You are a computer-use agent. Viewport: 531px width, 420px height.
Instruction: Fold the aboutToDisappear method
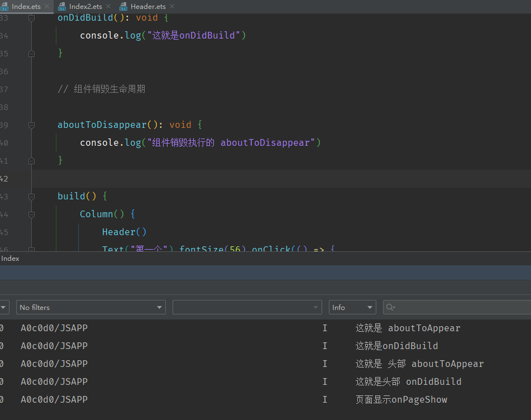pos(31,125)
